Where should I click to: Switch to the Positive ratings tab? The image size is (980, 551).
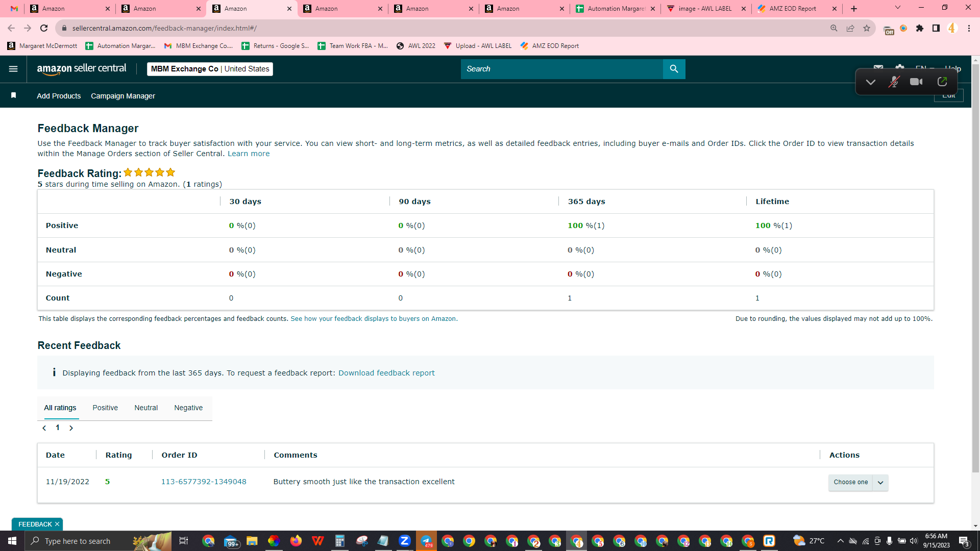[x=105, y=408]
